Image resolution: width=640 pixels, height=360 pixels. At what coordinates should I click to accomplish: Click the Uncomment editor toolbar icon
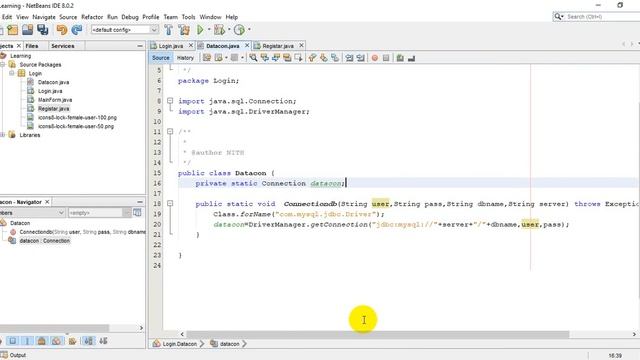[x=411, y=58]
